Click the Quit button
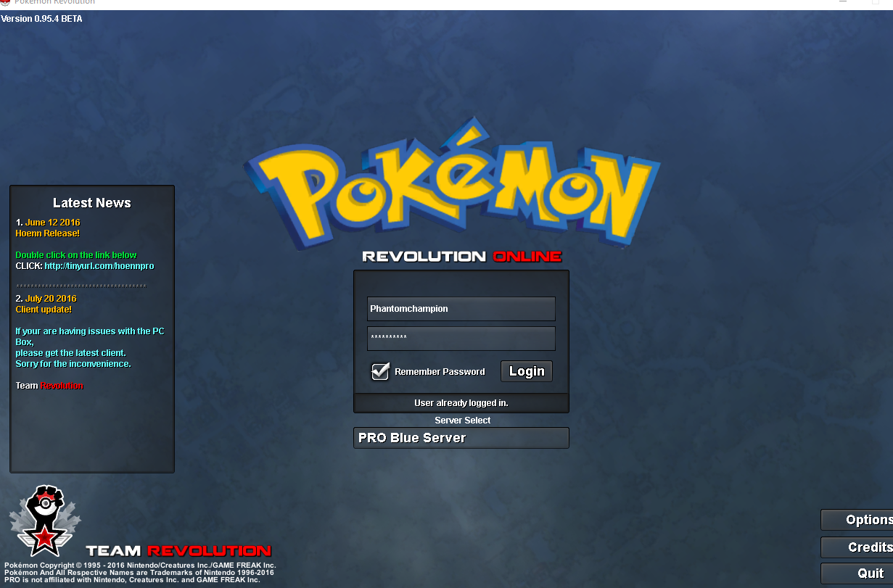893x588 pixels. coord(857,573)
